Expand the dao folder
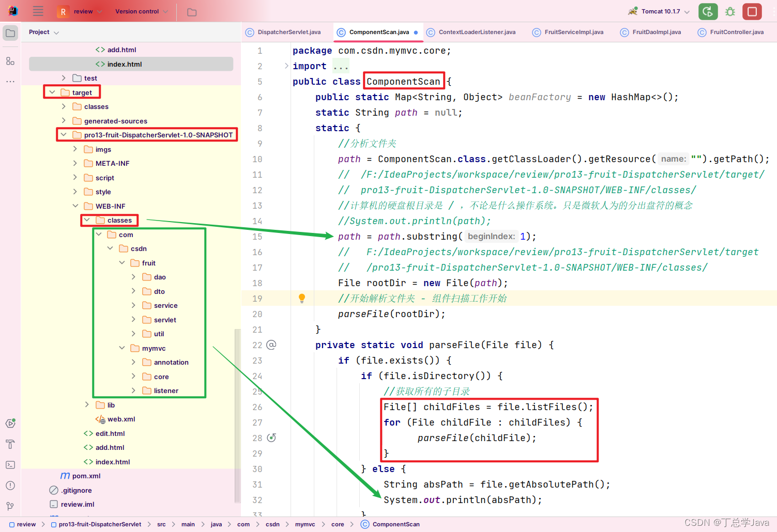 (x=133, y=277)
